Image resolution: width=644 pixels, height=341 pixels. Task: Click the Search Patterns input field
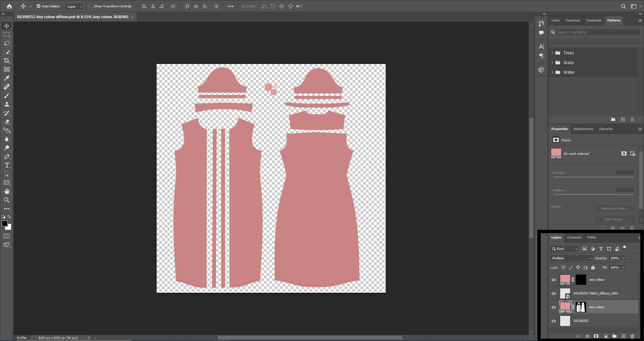[598, 32]
